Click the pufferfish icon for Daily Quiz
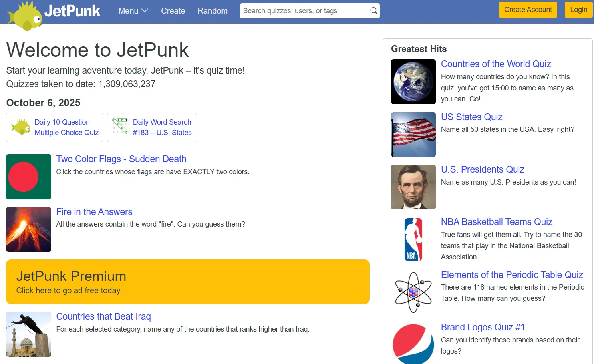Viewport: 594px width, 364px height. click(x=21, y=127)
